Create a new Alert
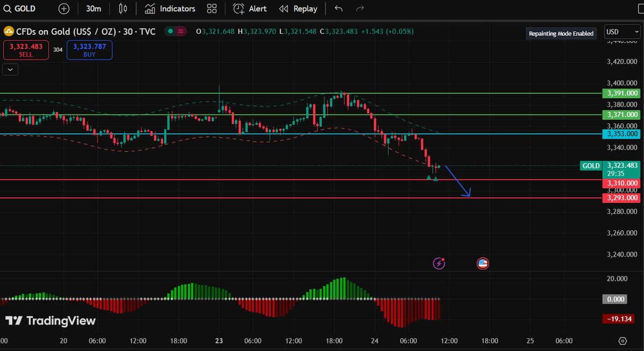The image size is (644, 351). (x=250, y=9)
